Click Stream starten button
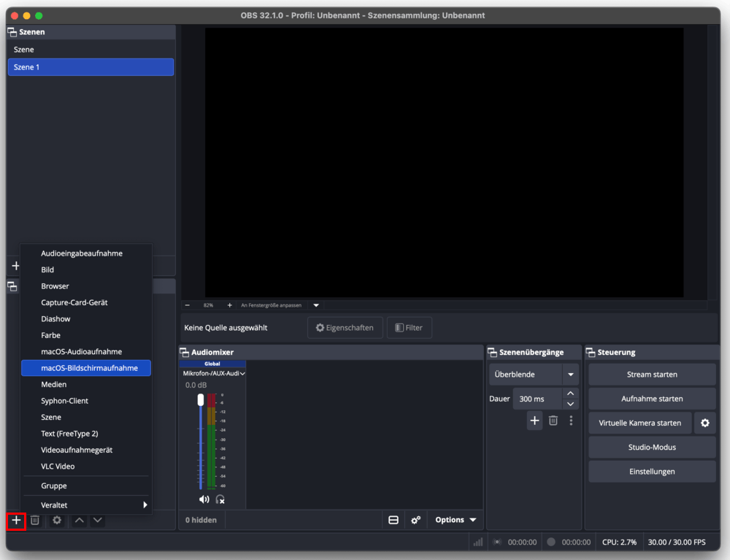730x560 pixels. tap(651, 375)
